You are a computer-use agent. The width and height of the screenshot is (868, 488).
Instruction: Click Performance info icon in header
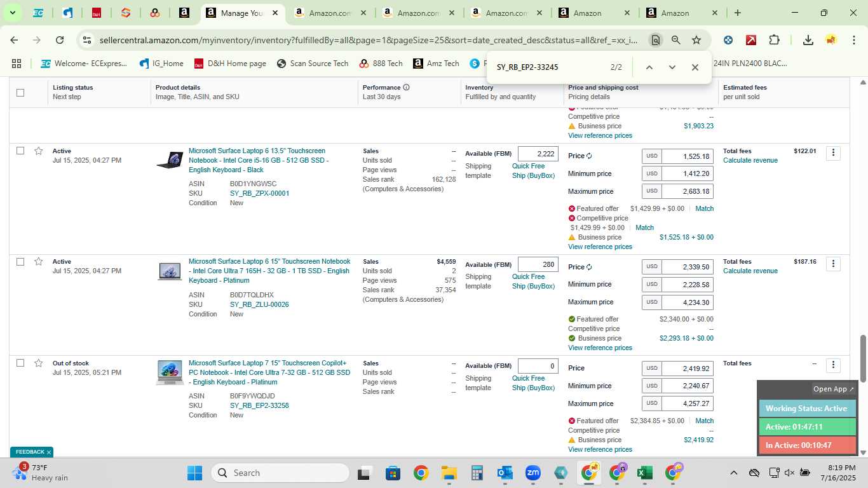(x=406, y=88)
